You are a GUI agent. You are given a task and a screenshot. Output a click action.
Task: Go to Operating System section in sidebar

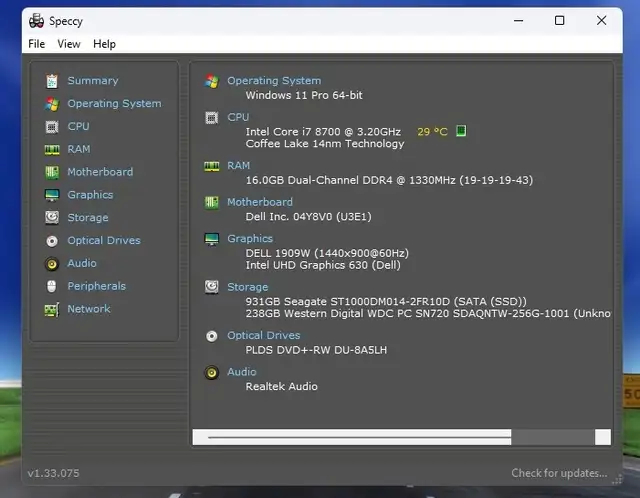[114, 103]
